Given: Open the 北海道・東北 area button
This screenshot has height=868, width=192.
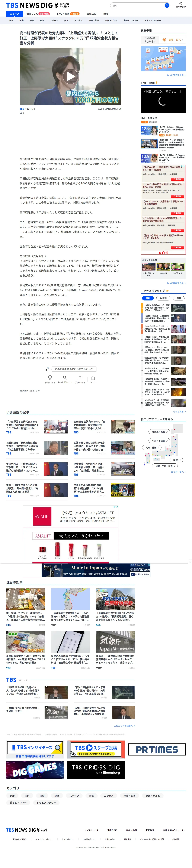Looking at the screenshot, I should pyautogui.click(x=159, y=432).
